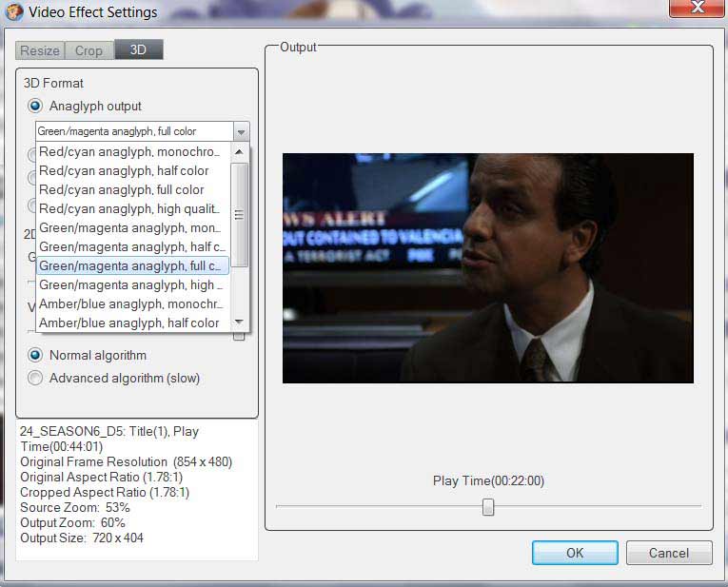Click the Play Time(00:22:00) label
The width and height of the screenshot is (728, 587).
coord(488,480)
